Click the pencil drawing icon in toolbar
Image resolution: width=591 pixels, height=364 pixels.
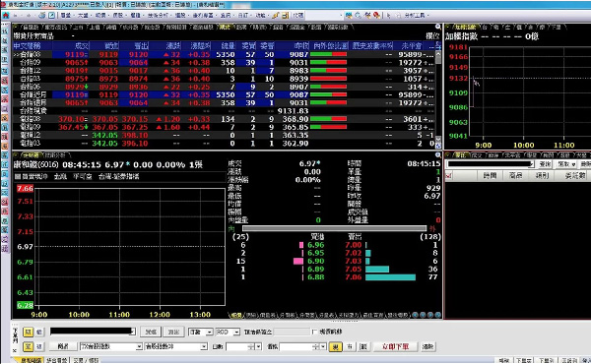coord(276,16)
